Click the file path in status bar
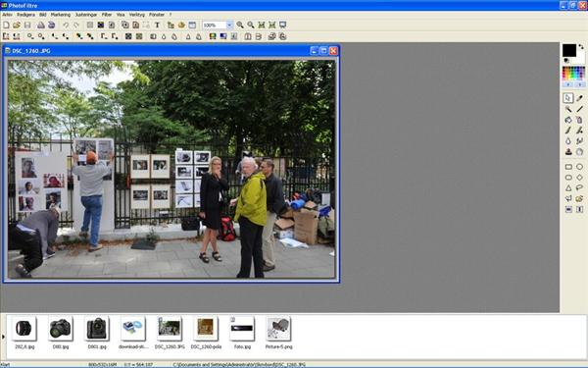588x368 pixels. pos(239,365)
